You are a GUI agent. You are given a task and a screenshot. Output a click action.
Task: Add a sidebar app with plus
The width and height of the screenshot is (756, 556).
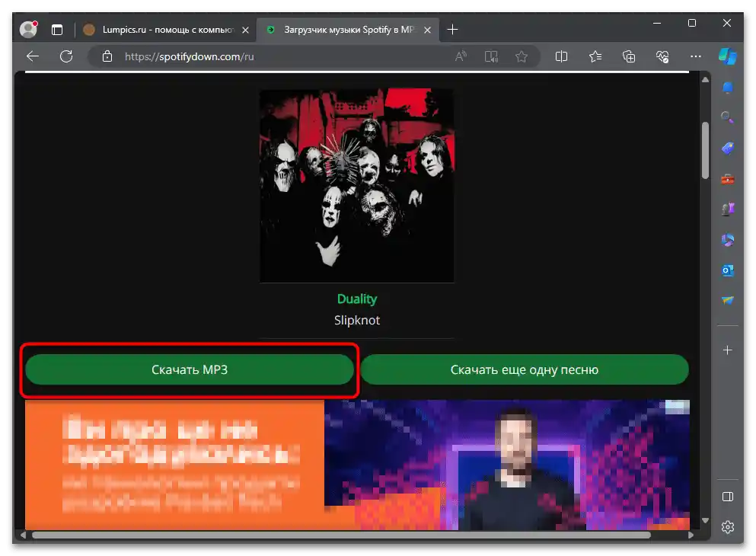(x=728, y=350)
